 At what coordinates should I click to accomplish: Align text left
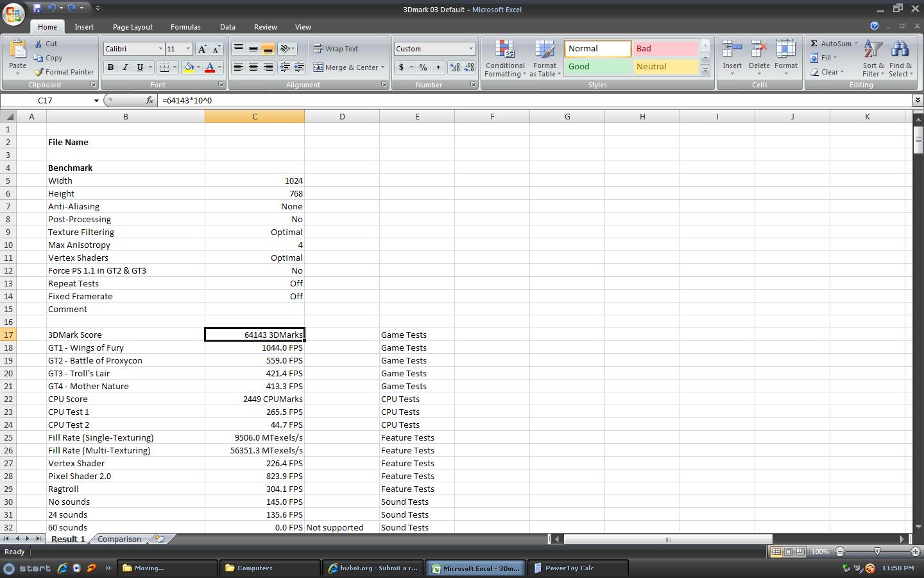(x=238, y=67)
